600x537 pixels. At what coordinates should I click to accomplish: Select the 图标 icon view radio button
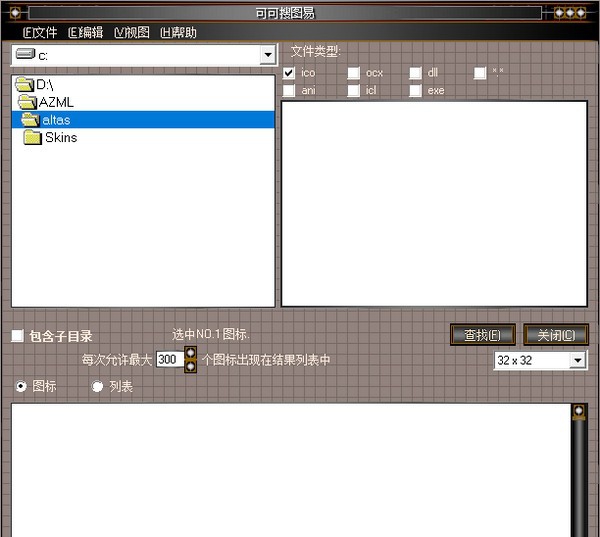click(21, 386)
